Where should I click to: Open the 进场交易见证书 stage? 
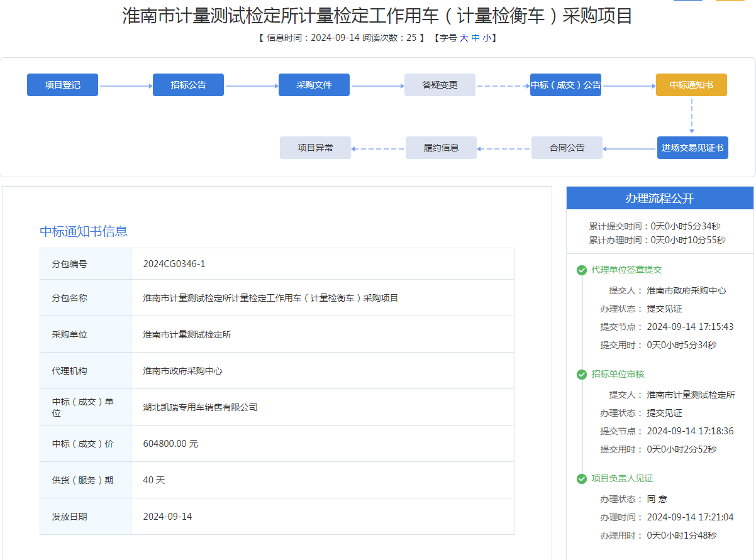692,148
